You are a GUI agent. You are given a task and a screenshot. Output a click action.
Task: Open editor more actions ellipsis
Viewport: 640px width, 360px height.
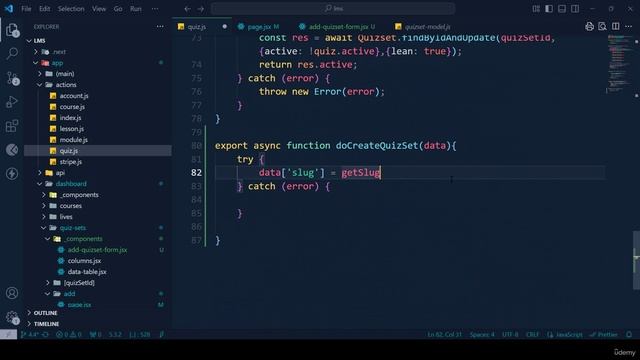click(629, 27)
